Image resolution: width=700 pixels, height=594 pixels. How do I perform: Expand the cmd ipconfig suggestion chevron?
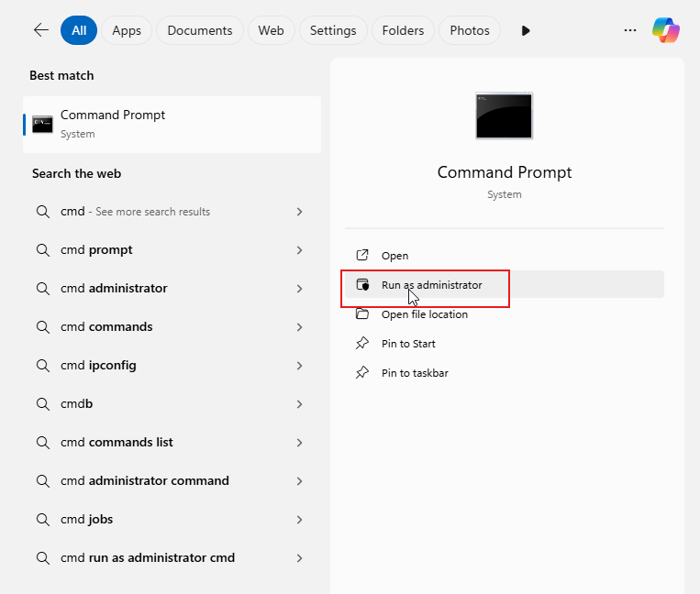click(x=300, y=366)
